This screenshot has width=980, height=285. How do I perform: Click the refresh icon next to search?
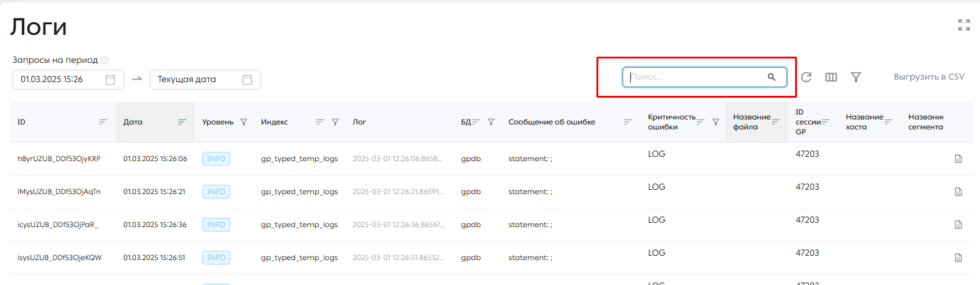(806, 77)
